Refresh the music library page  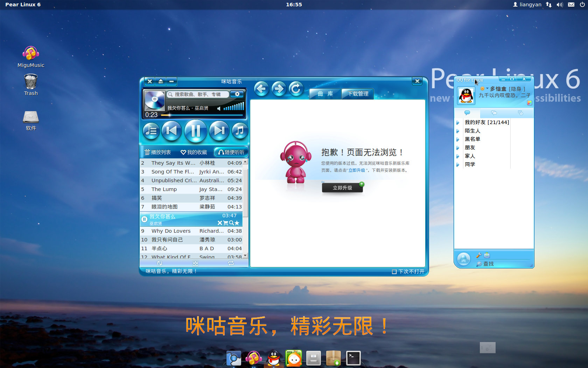click(296, 89)
